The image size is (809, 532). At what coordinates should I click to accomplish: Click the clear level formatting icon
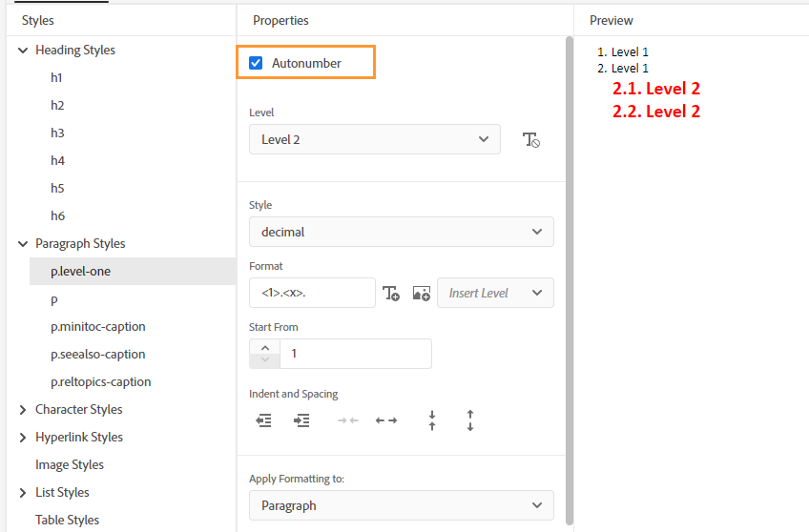531,140
